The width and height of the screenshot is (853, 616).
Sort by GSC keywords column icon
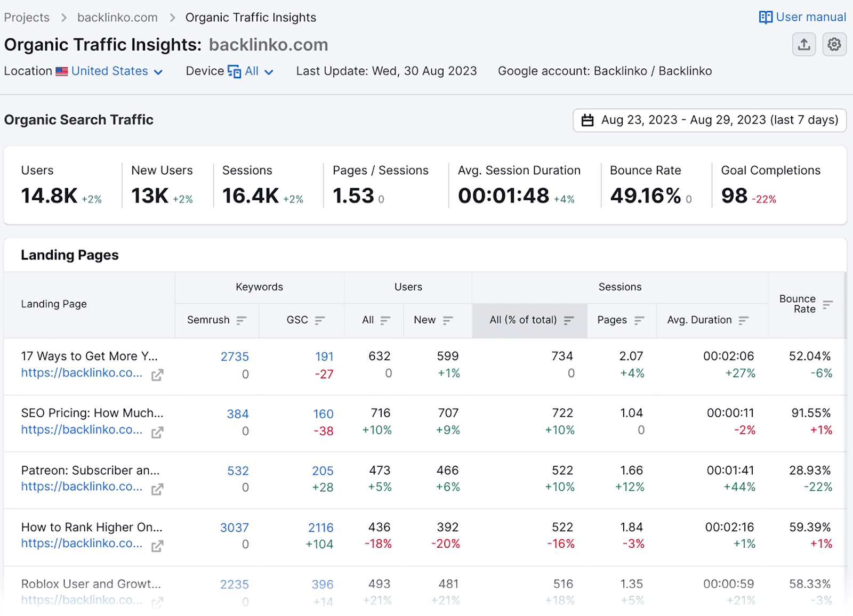coord(320,320)
